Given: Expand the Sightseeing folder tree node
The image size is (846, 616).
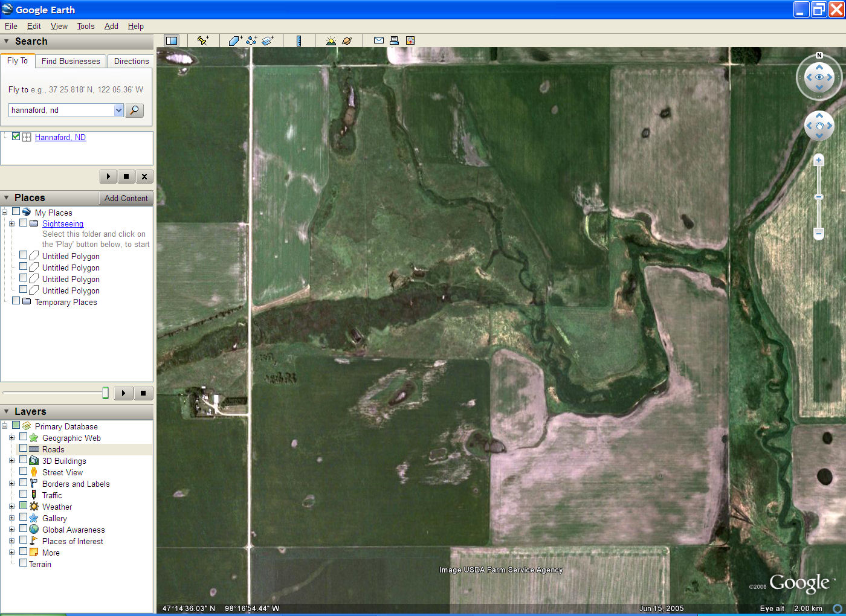Looking at the screenshot, I should click(11, 223).
